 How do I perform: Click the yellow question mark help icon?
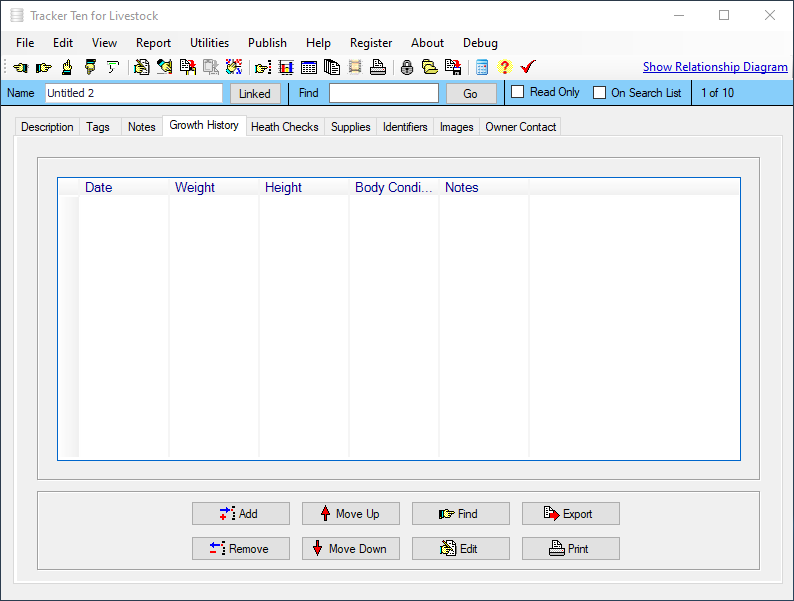[x=505, y=67]
